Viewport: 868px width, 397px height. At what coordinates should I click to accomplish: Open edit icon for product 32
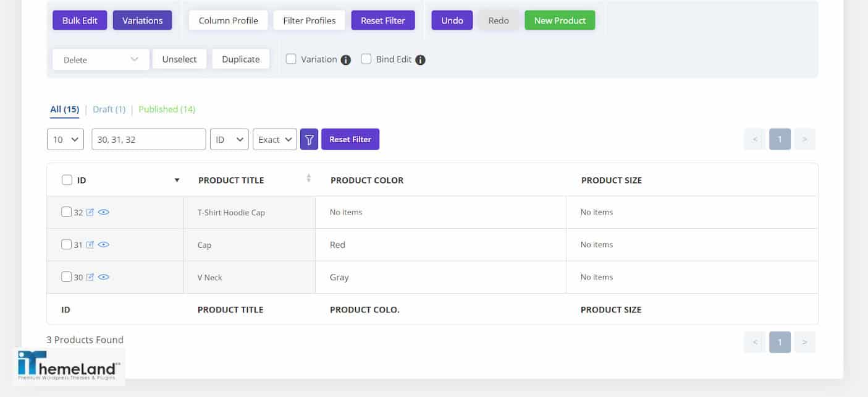[x=90, y=212]
